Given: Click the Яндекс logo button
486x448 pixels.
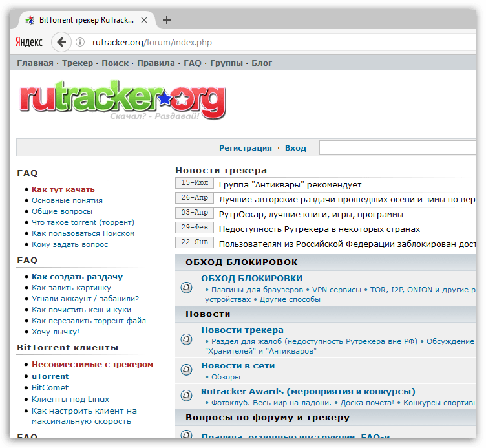Looking at the screenshot, I should coord(29,42).
